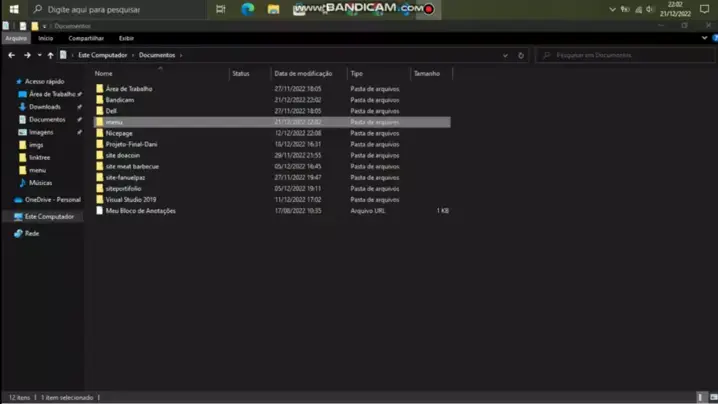The width and height of the screenshot is (718, 404).
Task: Select the site-fanuelpaz folder icon
Action: coord(100,177)
